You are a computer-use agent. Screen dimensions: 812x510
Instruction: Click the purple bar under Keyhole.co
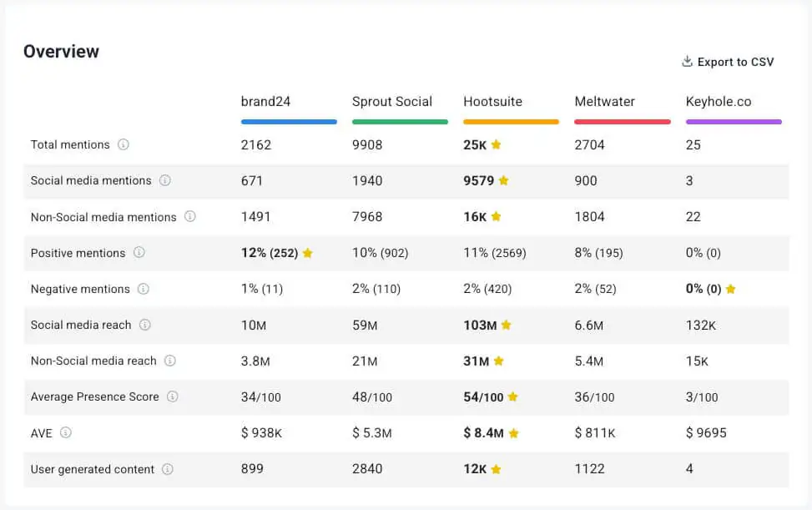point(734,122)
